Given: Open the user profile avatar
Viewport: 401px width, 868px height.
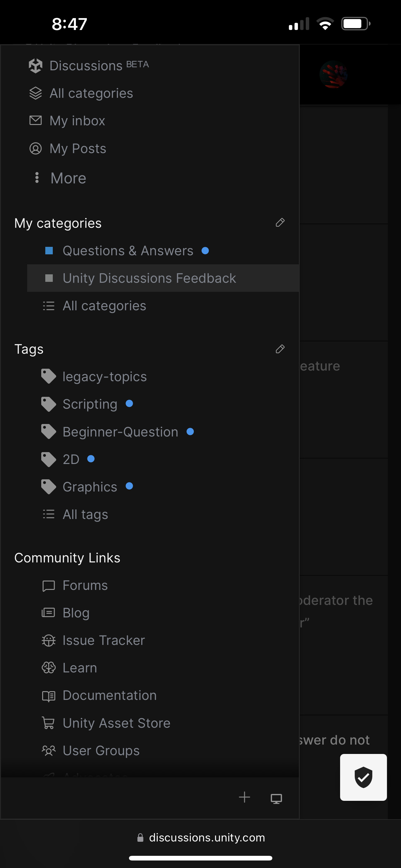Looking at the screenshot, I should coord(333,74).
